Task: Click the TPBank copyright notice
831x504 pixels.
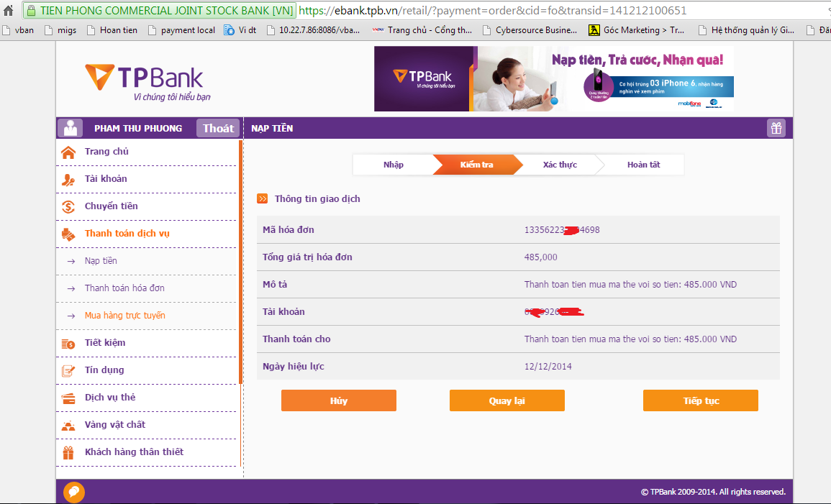Action: pyautogui.click(x=713, y=492)
